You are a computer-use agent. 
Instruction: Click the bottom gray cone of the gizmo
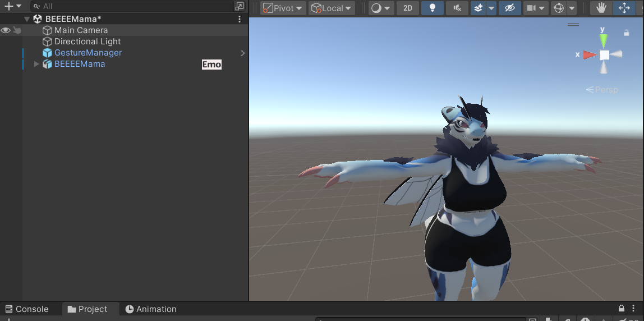(x=604, y=68)
